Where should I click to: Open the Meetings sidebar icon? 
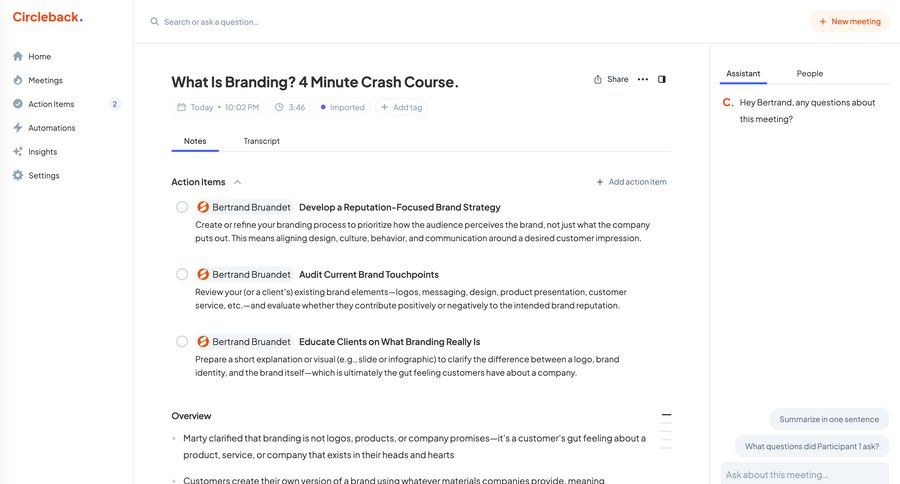[18, 80]
